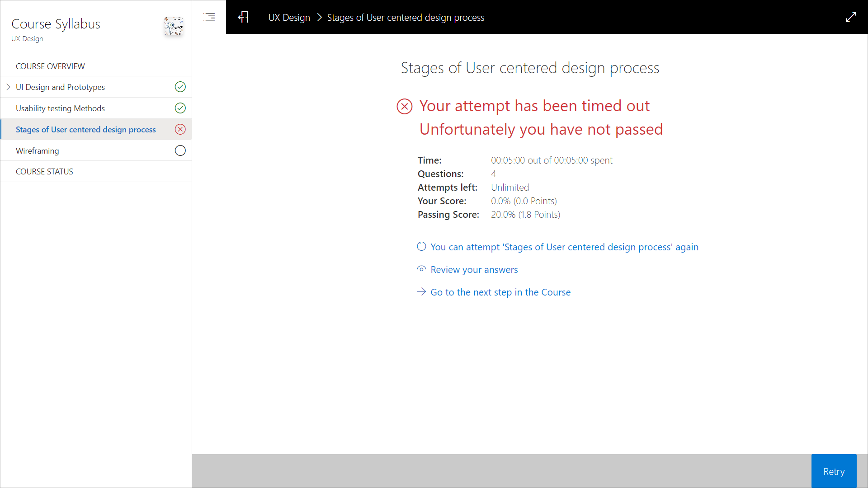Enter fullscreen with the expand arrows icon
The height and width of the screenshot is (488, 868).
851,17
